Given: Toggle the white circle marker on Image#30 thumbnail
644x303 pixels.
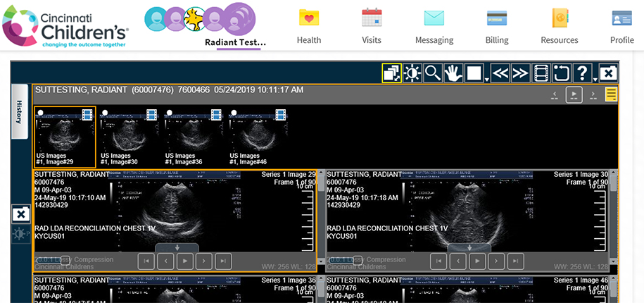Looking at the screenshot, I should 105,113.
